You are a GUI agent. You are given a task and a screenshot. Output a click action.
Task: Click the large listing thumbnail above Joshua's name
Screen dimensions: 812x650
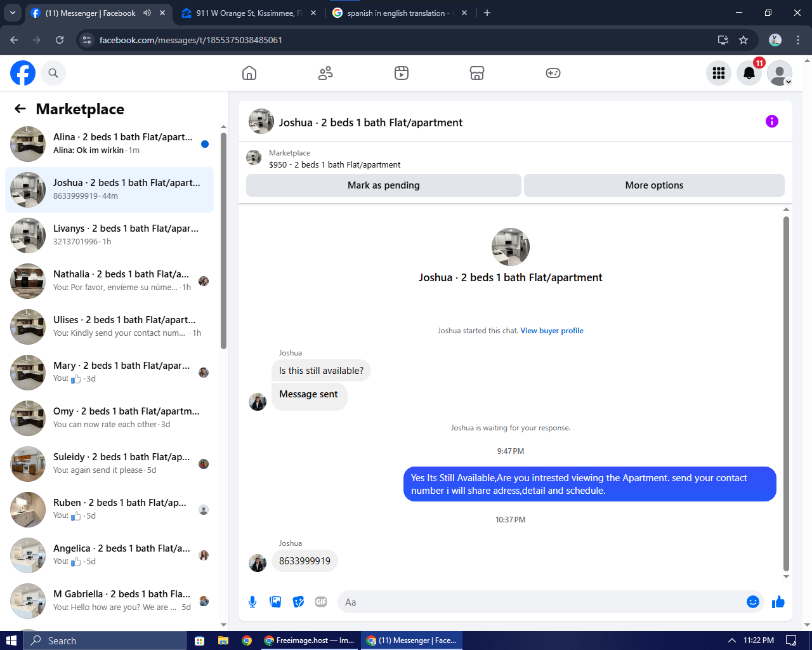(x=511, y=247)
